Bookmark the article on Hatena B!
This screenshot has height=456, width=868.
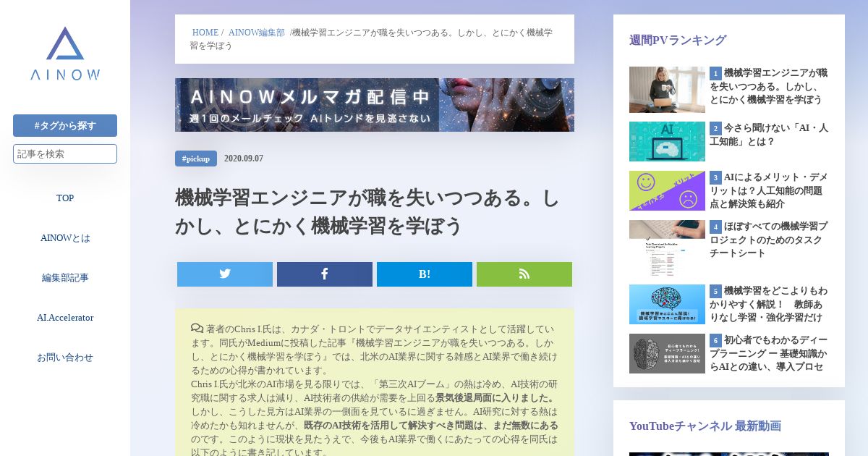(x=425, y=274)
